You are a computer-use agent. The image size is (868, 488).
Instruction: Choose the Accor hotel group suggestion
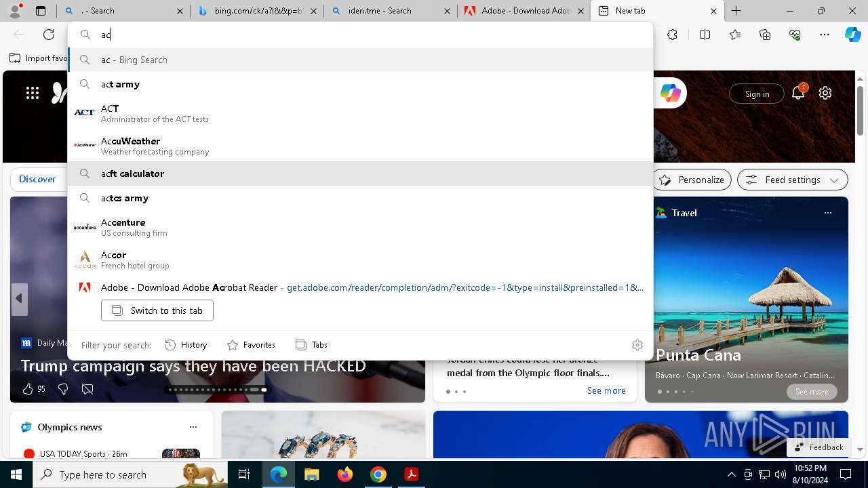361,260
